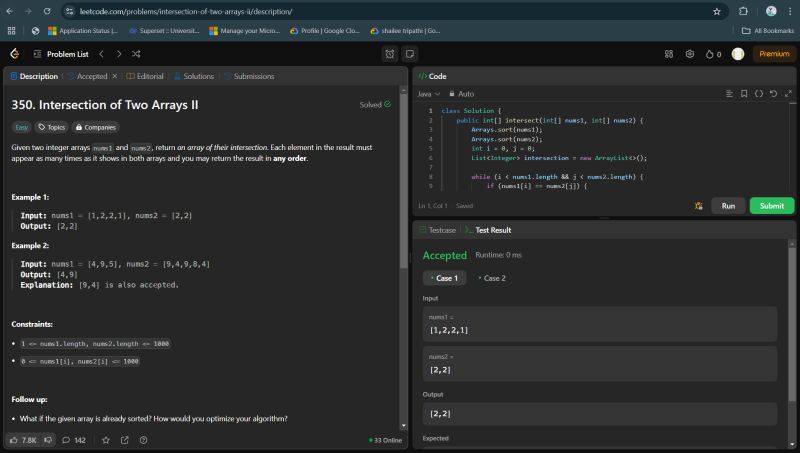Reset code with the undo arrow icon
This screenshot has width=800, height=453.
[772, 93]
